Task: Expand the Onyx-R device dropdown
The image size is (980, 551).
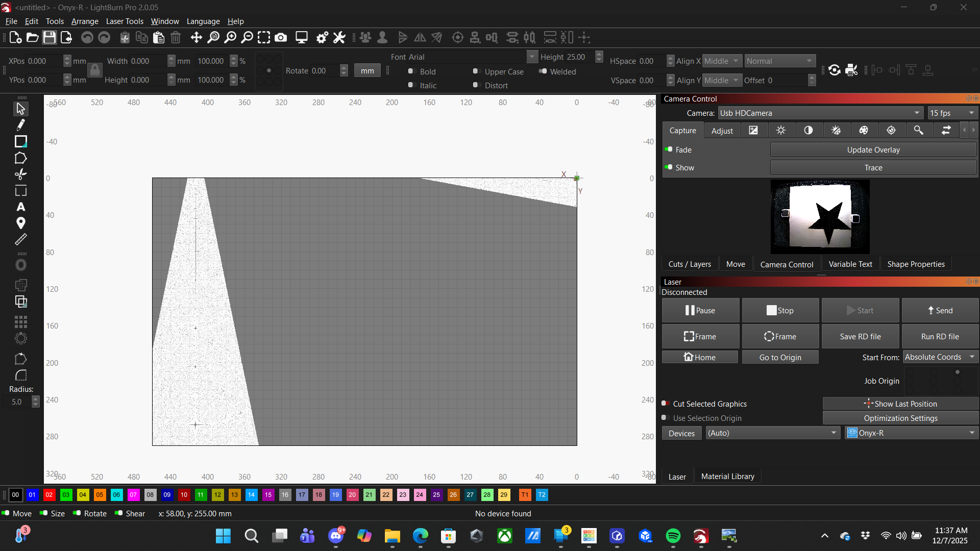Action: 912,433
